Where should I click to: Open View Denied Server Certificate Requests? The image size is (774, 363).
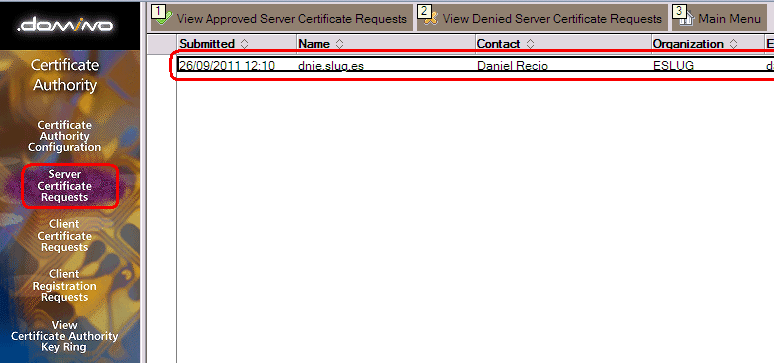tap(542, 18)
